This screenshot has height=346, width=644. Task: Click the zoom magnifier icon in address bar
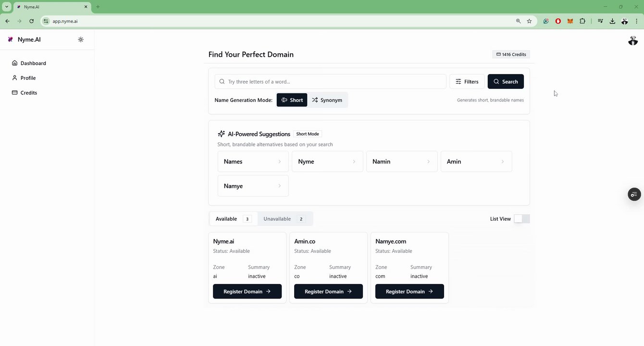pos(518,21)
